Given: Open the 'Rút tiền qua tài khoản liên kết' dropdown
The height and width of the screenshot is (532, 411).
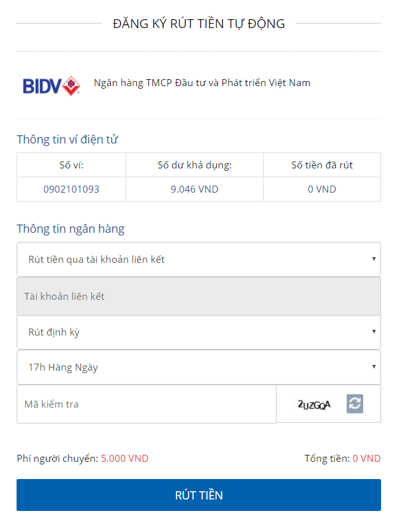Looking at the screenshot, I should click(198, 259).
